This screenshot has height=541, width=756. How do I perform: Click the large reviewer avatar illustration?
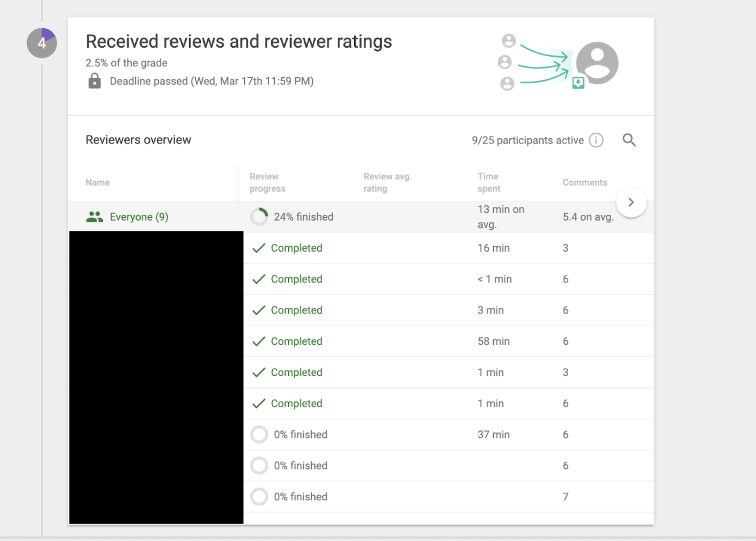pyautogui.click(x=597, y=62)
